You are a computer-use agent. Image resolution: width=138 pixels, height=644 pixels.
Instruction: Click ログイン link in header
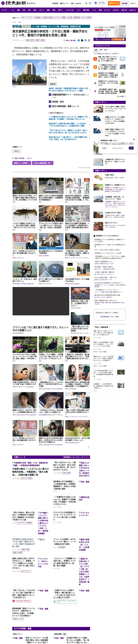[133, 4]
